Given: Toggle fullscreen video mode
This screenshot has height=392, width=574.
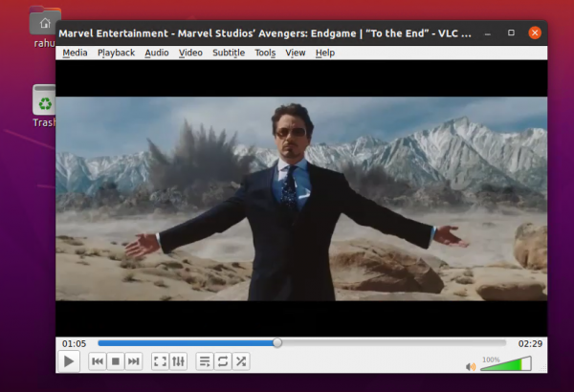Looking at the screenshot, I should click(160, 361).
